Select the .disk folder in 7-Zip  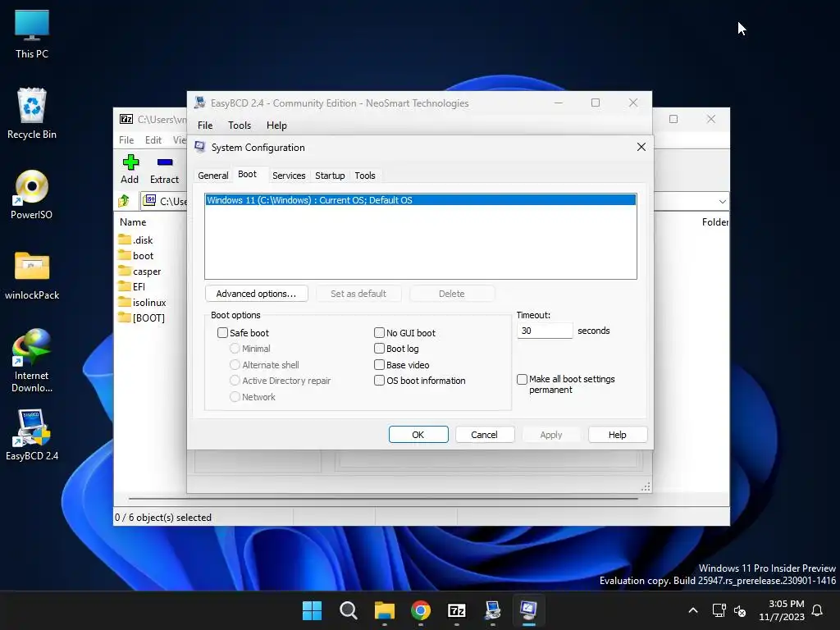(x=135, y=240)
